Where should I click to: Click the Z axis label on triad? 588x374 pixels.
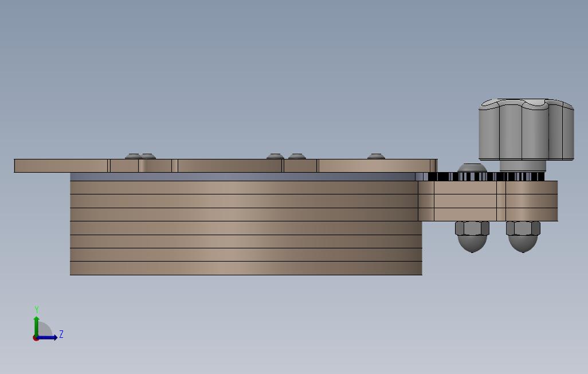click(x=61, y=334)
